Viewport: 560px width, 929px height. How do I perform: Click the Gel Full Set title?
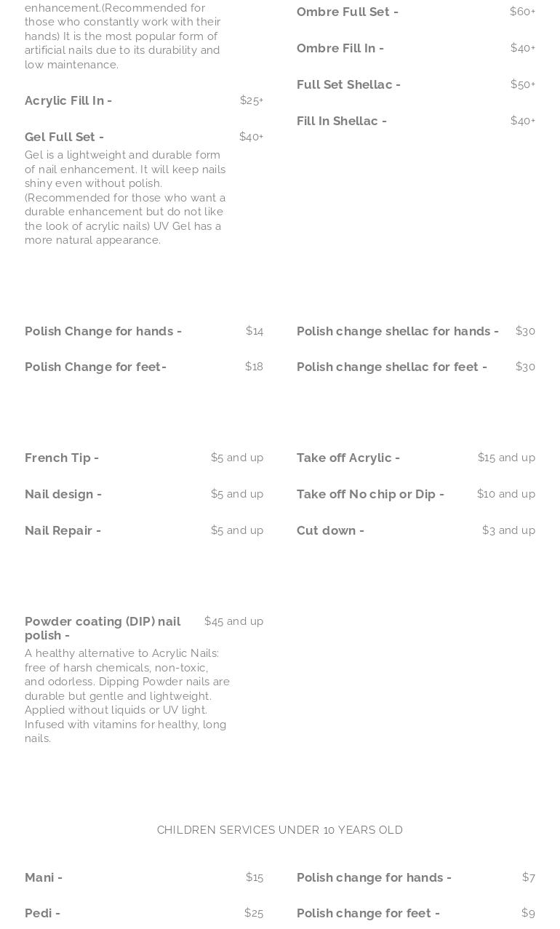[x=64, y=137]
